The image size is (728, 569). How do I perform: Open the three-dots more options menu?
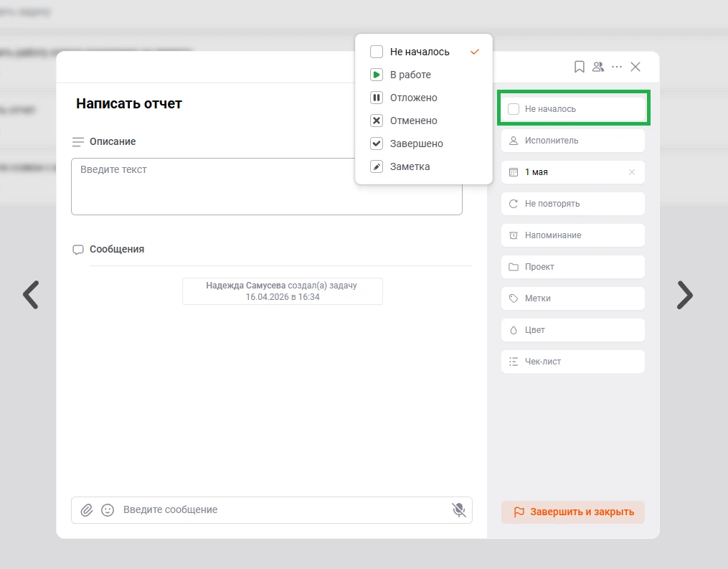[617, 67]
